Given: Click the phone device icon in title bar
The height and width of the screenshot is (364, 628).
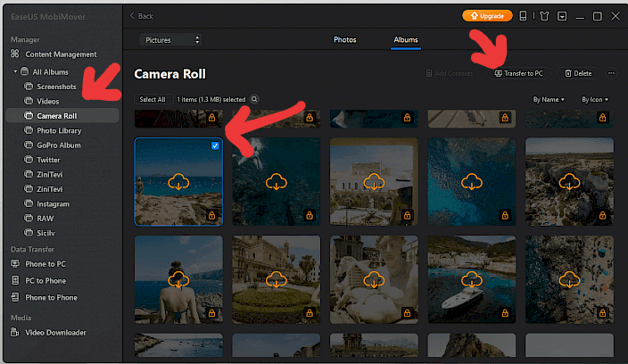Looking at the screenshot, I should pos(523,16).
